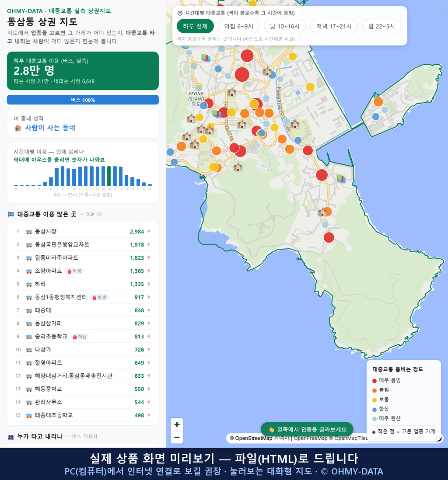Click the pin icon in the 해동중학교 row
This screenshot has height=480, width=448.
click(149, 390)
